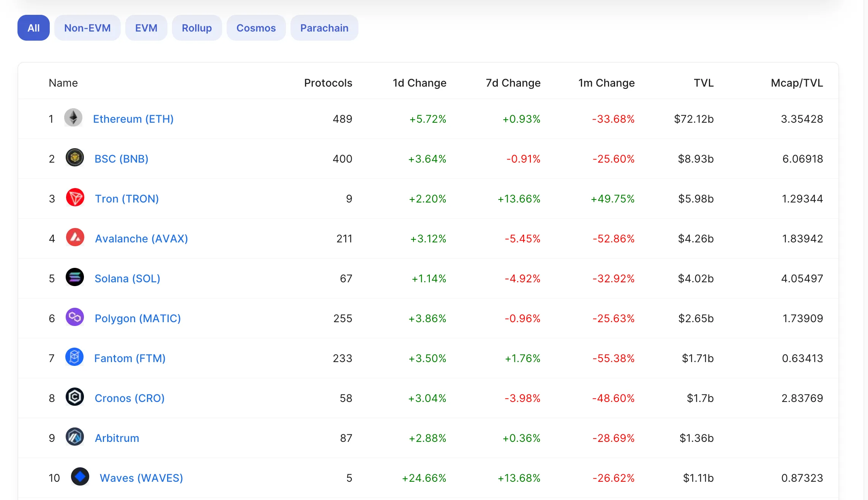
Task: Click Ethereum's TVL value $72.12b
Action: [694, 119]
